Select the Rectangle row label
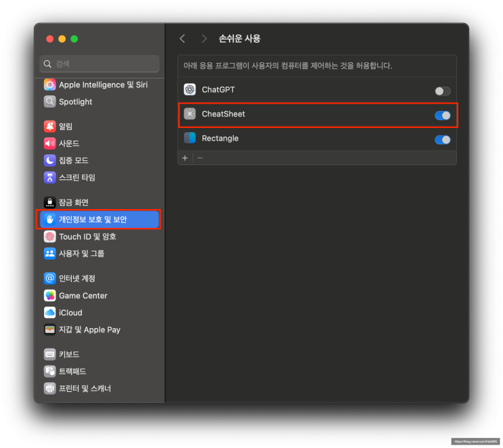 (x=220, y=138)
